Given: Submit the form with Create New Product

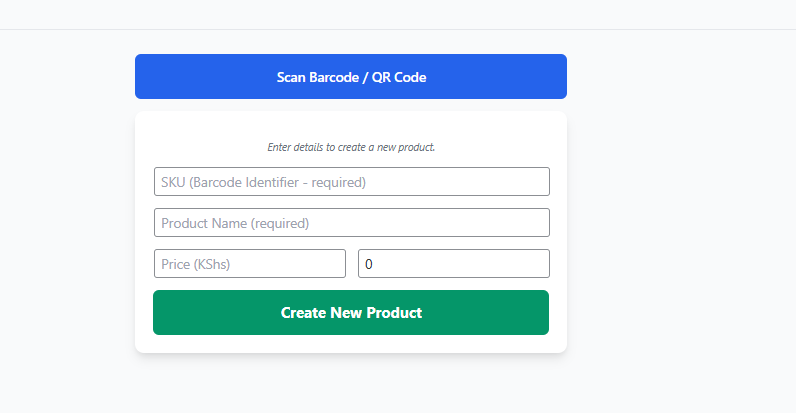Looking at the screenshot, I should click(x=351, y=313).
